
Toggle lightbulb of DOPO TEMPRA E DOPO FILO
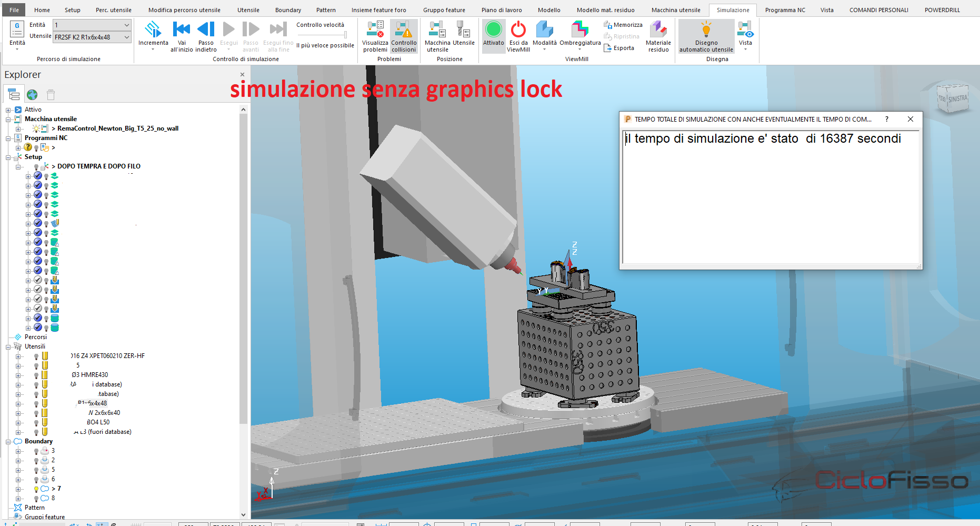(36, 167)
